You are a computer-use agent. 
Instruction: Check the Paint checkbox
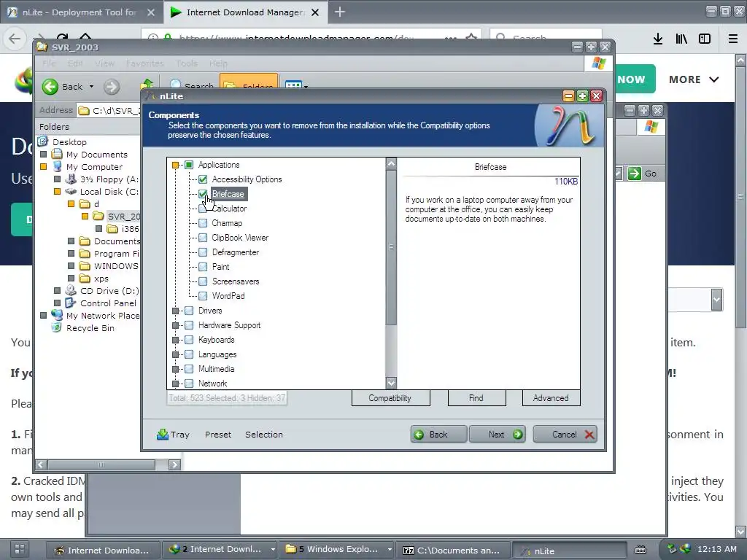coord(203,267)
